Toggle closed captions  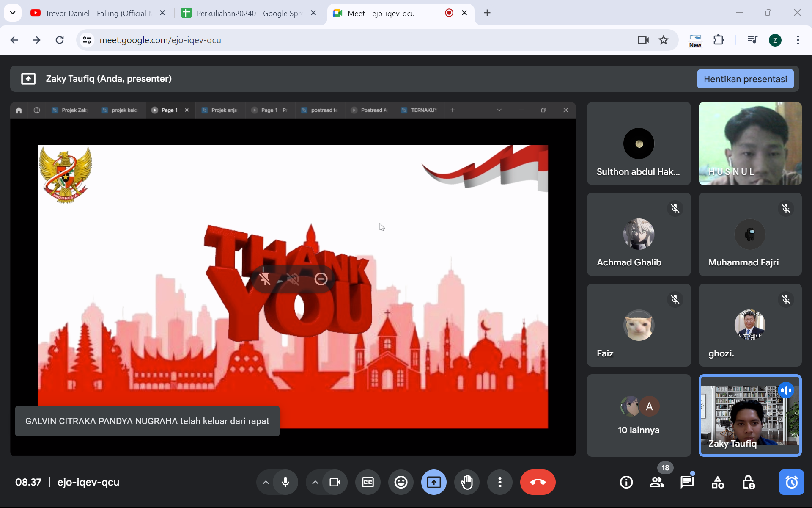click(x=368, y=482)
